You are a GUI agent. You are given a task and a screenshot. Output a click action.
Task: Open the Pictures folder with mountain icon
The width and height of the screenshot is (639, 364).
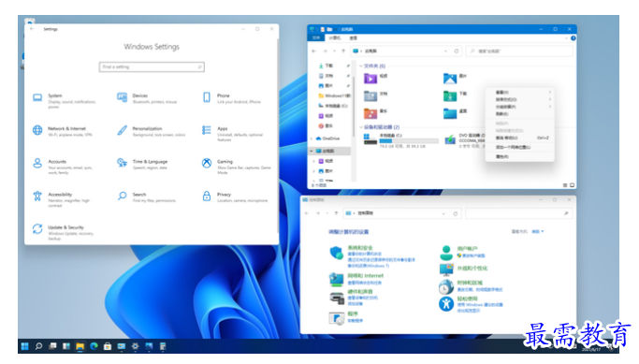(x=450, y=78)
